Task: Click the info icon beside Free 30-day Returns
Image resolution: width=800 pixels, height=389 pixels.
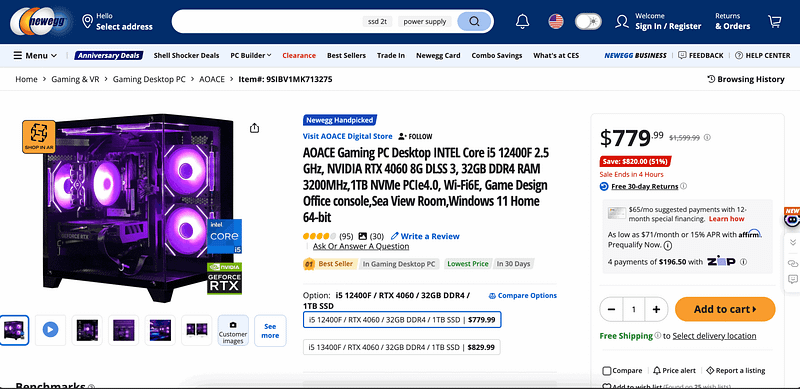Action: point(683,186)
